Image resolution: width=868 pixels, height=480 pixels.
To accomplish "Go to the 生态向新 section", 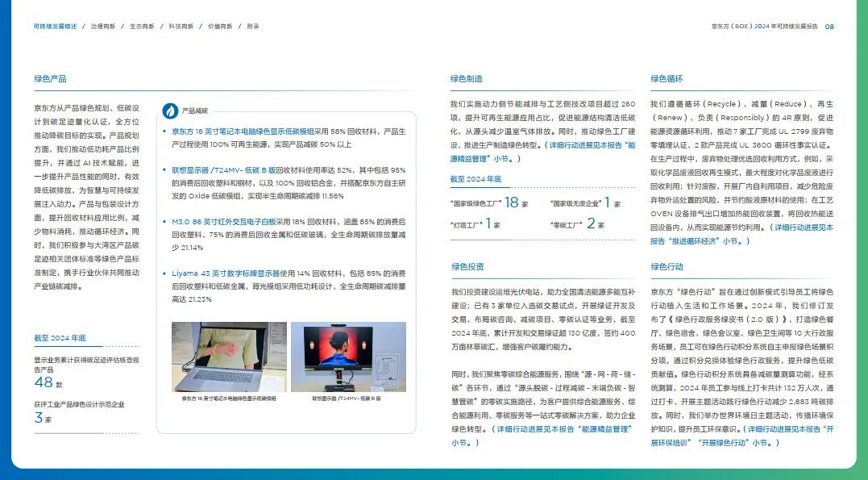I will click(143, 27).
